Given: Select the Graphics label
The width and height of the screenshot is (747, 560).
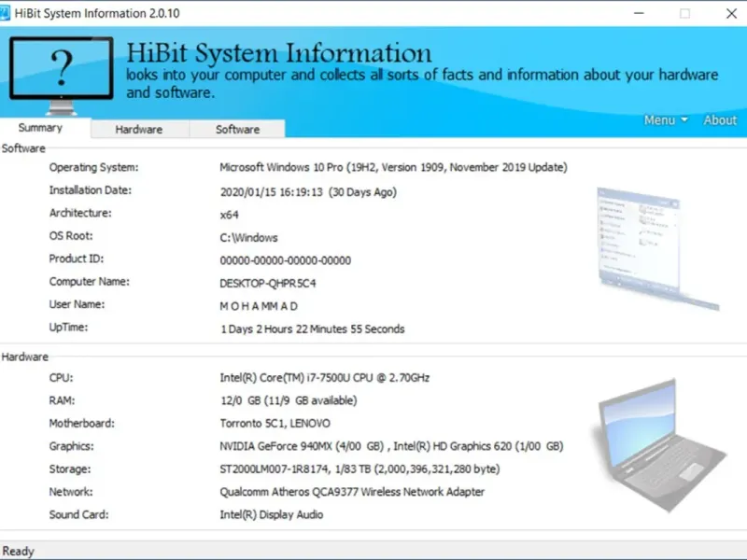Looking at the screenshot, I should click(72, 447).
